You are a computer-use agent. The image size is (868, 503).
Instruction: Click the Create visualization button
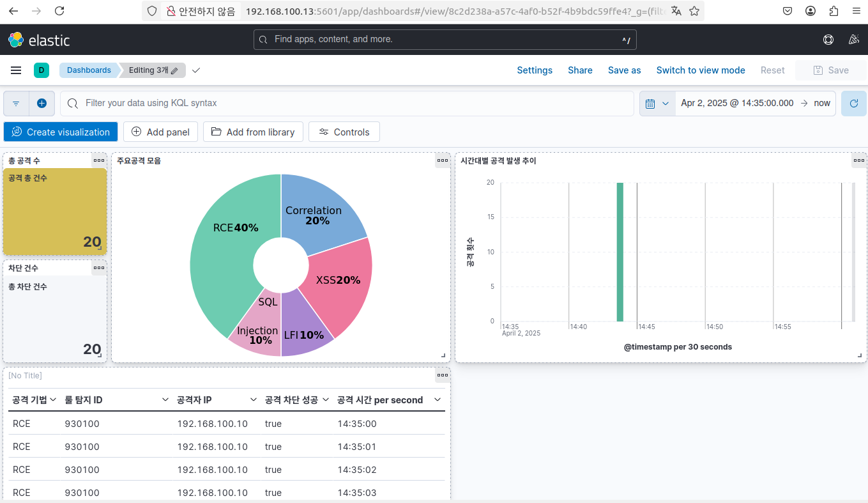click(61, 132)
